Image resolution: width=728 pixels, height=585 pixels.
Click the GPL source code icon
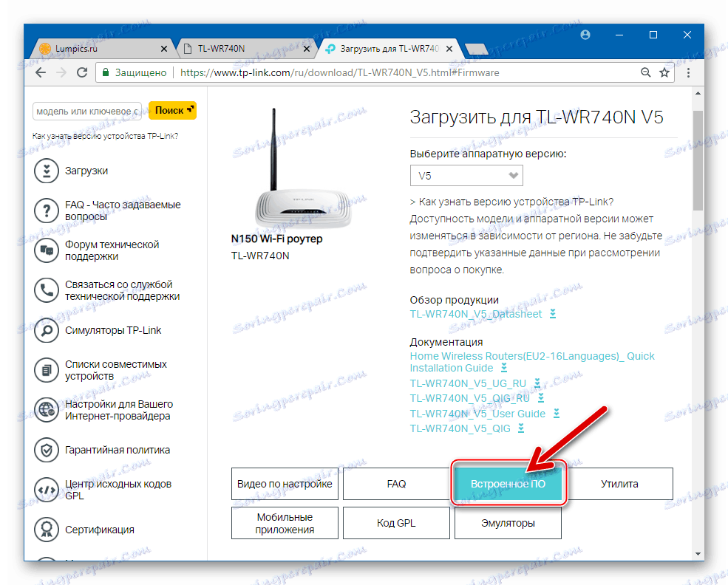point(47,490)
